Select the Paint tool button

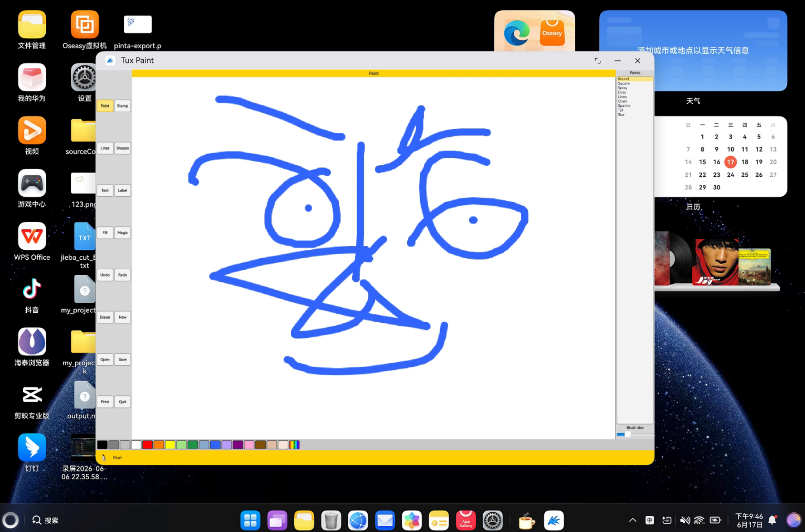tap(105, 106)
